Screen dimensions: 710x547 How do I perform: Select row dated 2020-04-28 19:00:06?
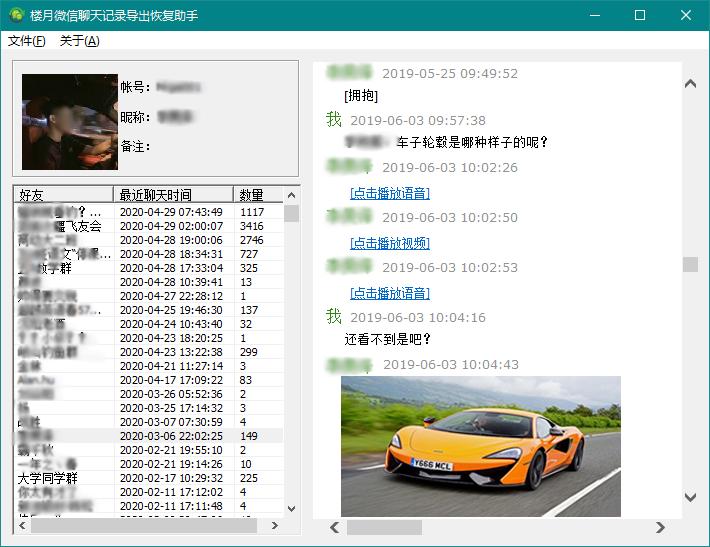(x=149, y=240)
